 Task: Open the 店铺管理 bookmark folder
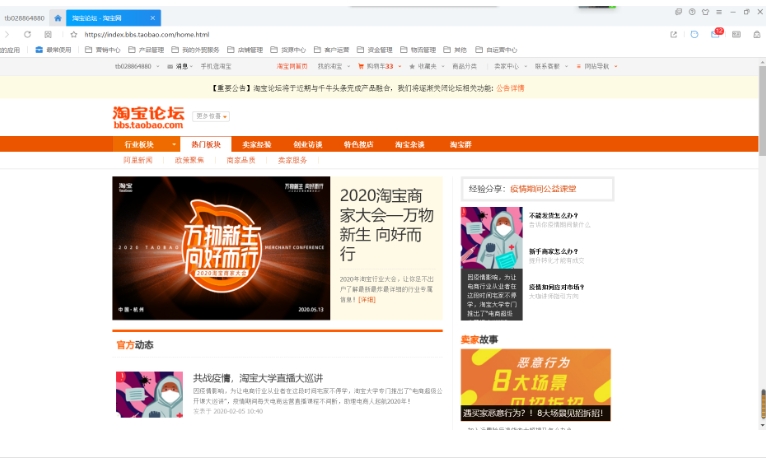(245, 50)
